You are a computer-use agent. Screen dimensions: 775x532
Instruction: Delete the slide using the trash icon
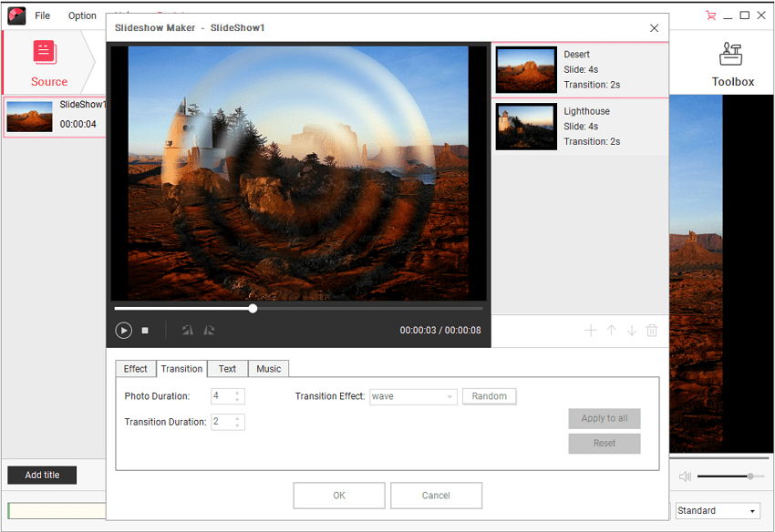(x=652, y=331)
